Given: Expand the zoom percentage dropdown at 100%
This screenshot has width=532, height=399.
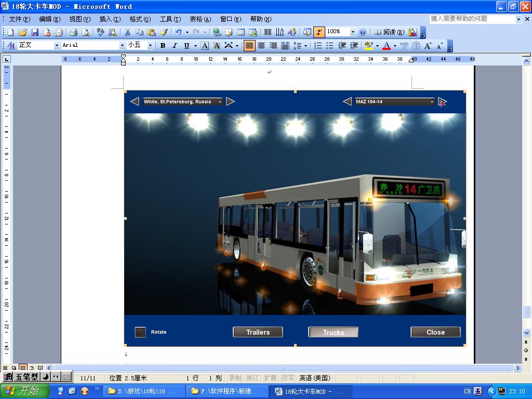Looking at the screenshot, I should point(353,32).
